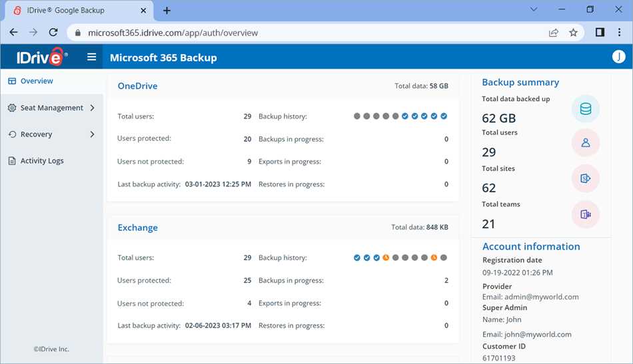Click the 'Microsoft 365 Backup' header title
Screen dimensions: 633x364
[163, 58]
